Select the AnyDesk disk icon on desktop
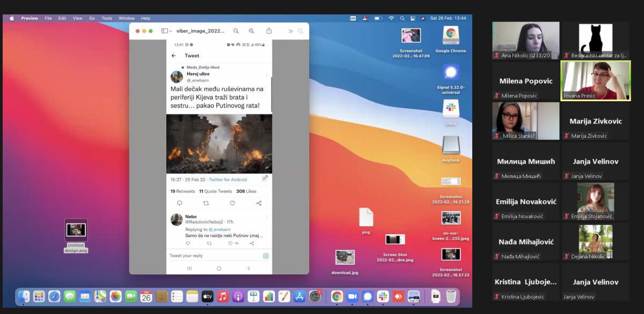 pos(450,146)
